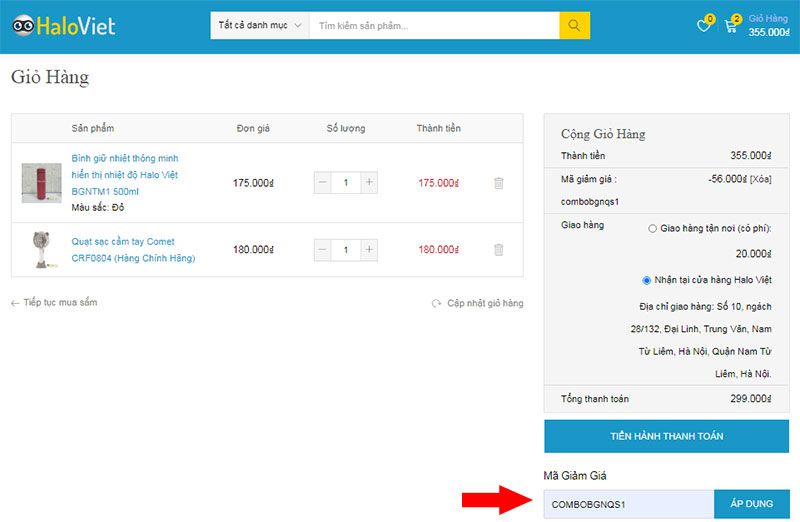The height and width of the screenshot is (522, 800).
Task: Click the Màu sắc: Đỏ color label
Action: click(97, 207)
